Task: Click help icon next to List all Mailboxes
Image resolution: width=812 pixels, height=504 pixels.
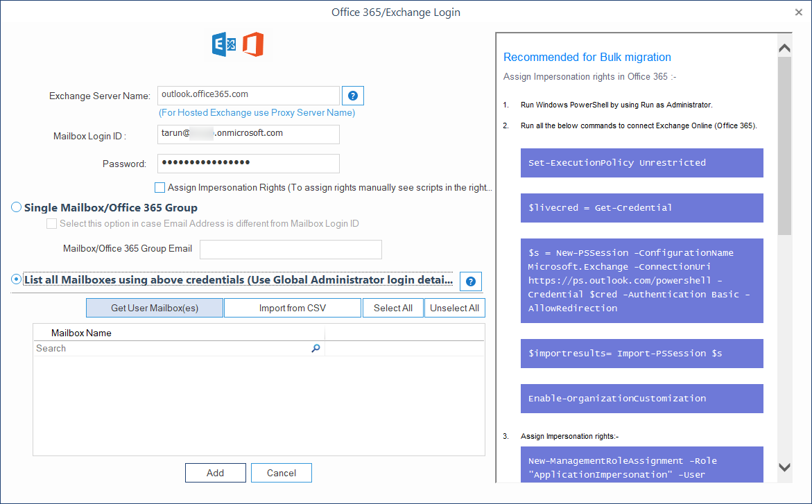Action: point(471,281)
